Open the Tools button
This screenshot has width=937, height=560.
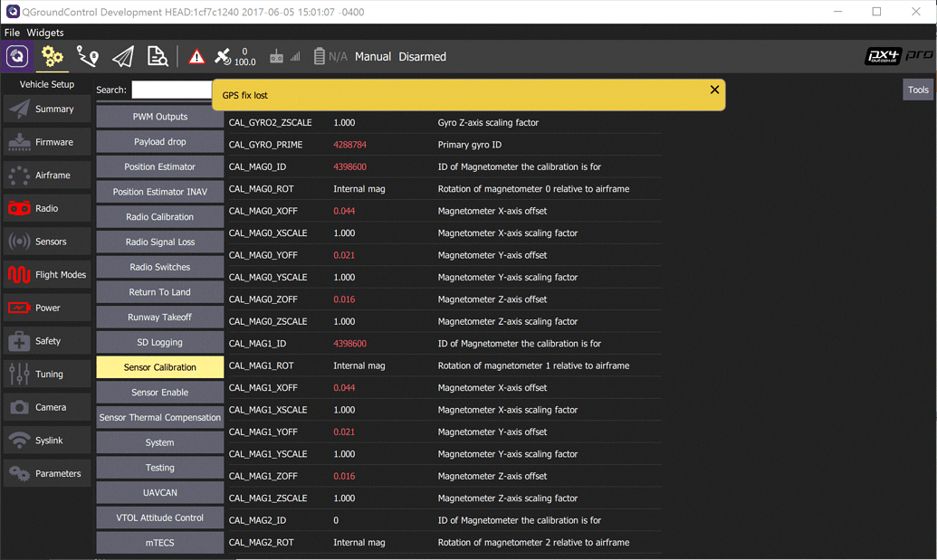[918, 90]
